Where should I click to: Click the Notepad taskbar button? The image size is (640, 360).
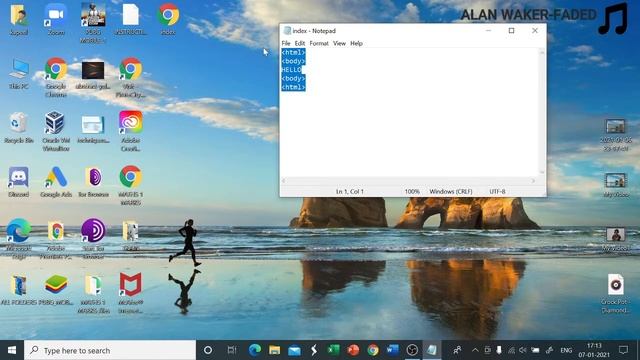pyautogui.click(x=432, y=350)
